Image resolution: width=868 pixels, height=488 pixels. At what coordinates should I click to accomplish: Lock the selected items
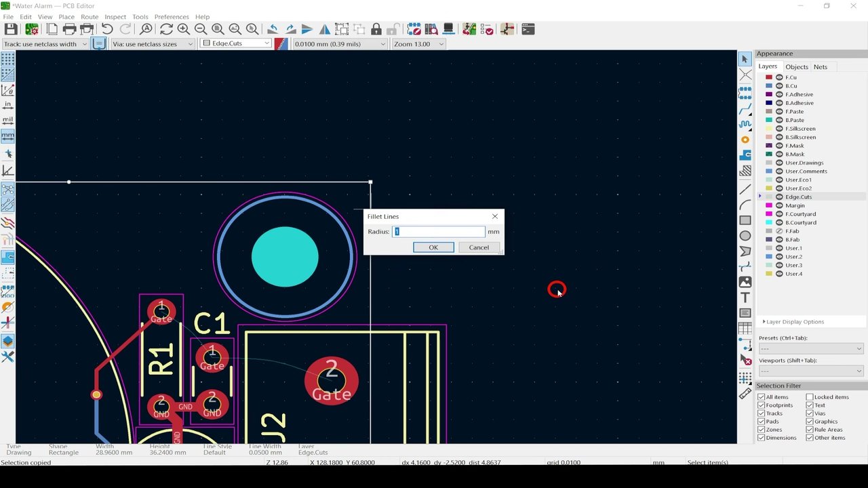376,29
